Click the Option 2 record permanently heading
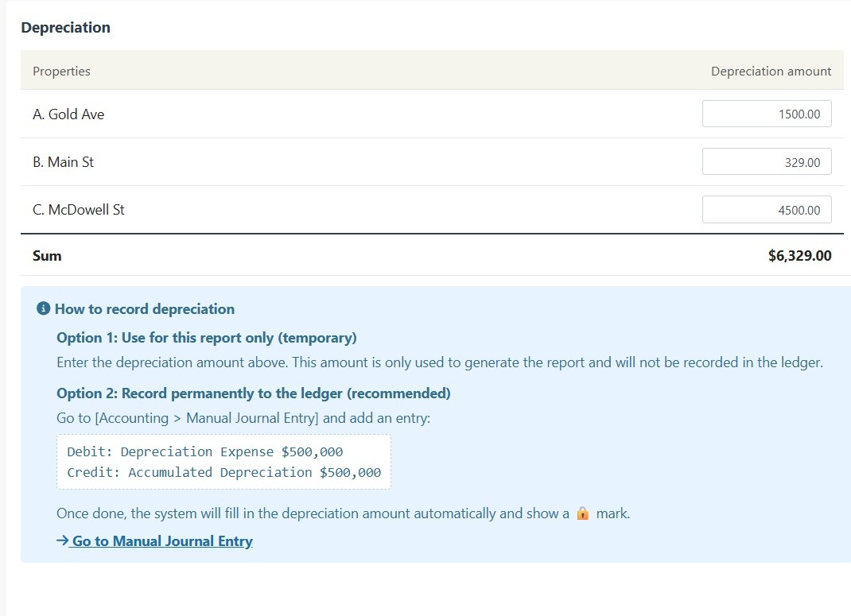The height and width of the screenshot is (616, 851). tap(254, 393)
